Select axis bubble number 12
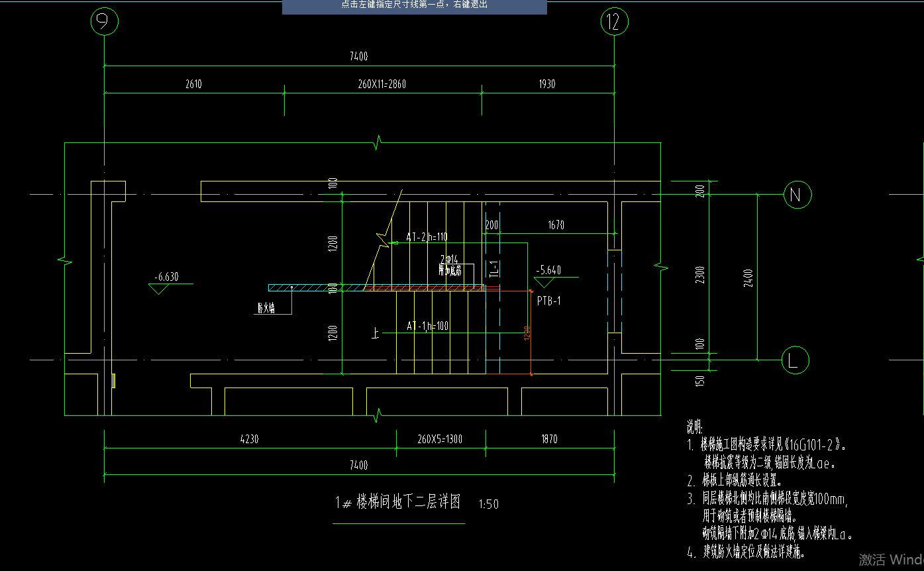 pyautogui.click(x=615, y=23)
